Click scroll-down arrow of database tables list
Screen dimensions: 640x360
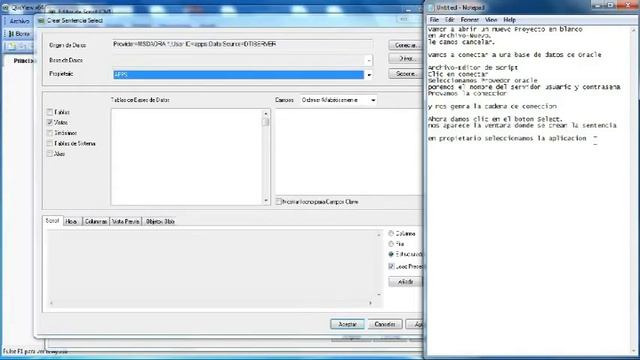tap(266, 200)
